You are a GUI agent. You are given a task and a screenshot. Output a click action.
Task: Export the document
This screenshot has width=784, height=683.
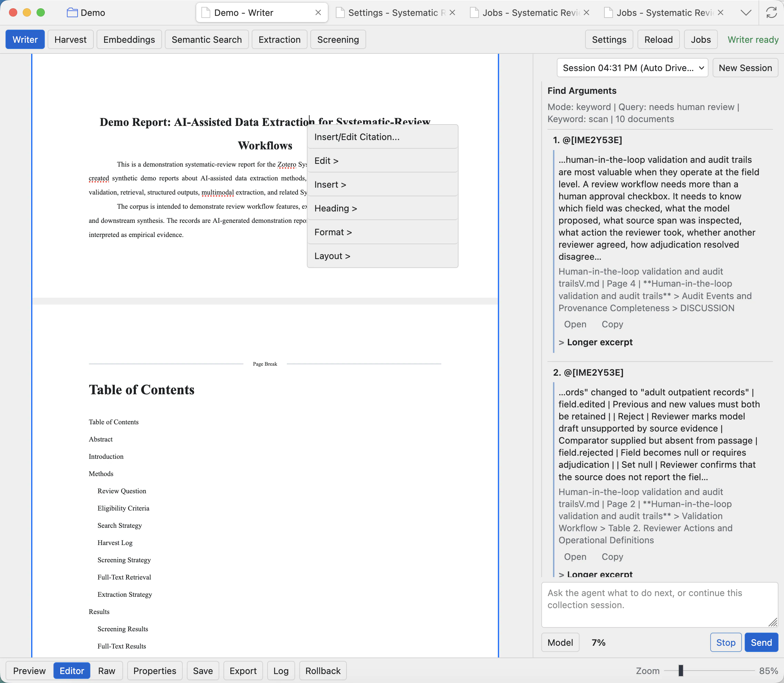(243, 671)
